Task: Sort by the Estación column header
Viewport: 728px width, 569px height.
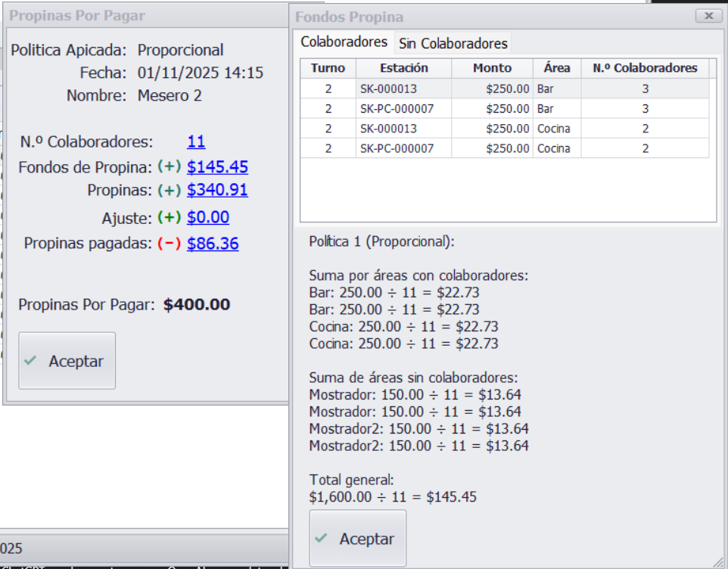Action: [x=403, y=68]
